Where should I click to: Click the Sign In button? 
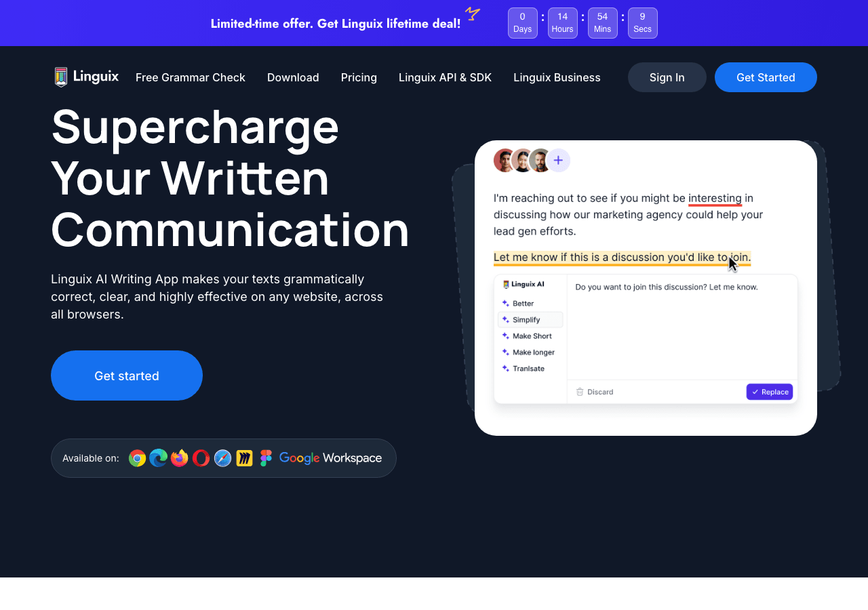tap(667, 77)
